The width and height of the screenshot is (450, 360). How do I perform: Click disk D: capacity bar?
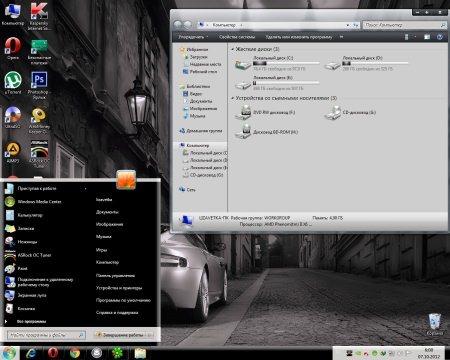[375, 63]
